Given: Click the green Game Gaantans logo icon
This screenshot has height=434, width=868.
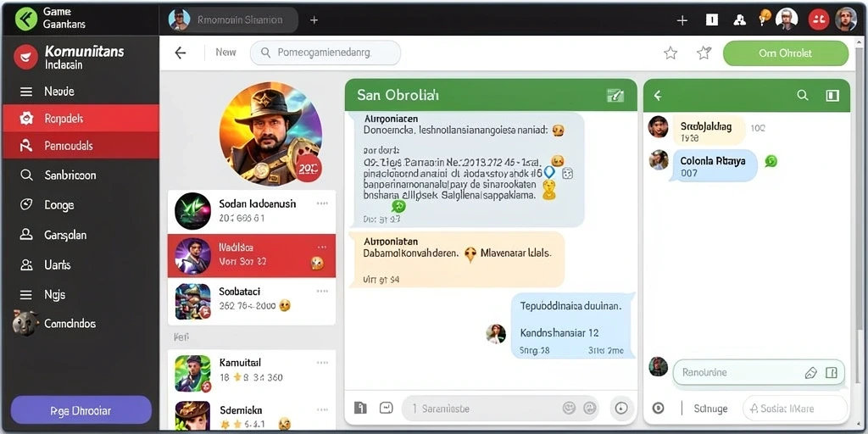Looking at the screenshot, I should [26, 19].
